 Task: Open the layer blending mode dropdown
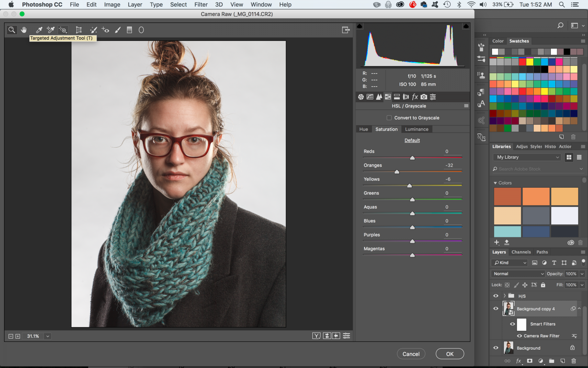click(517, 273)
